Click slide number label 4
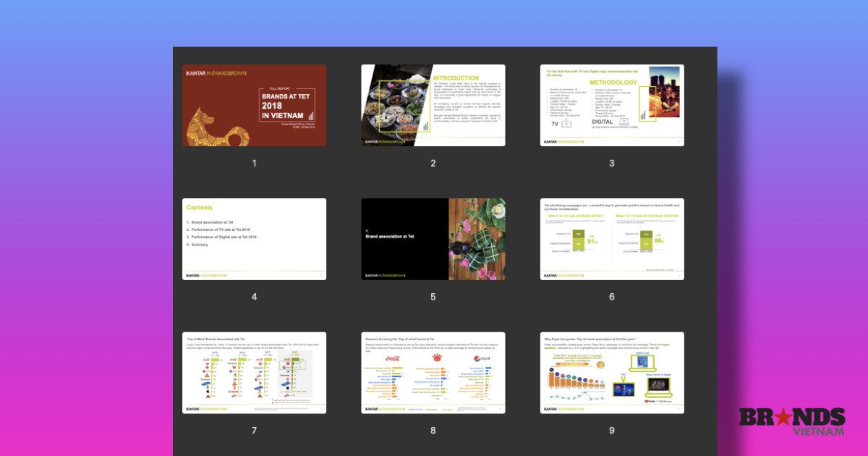 tap(254, 297)
